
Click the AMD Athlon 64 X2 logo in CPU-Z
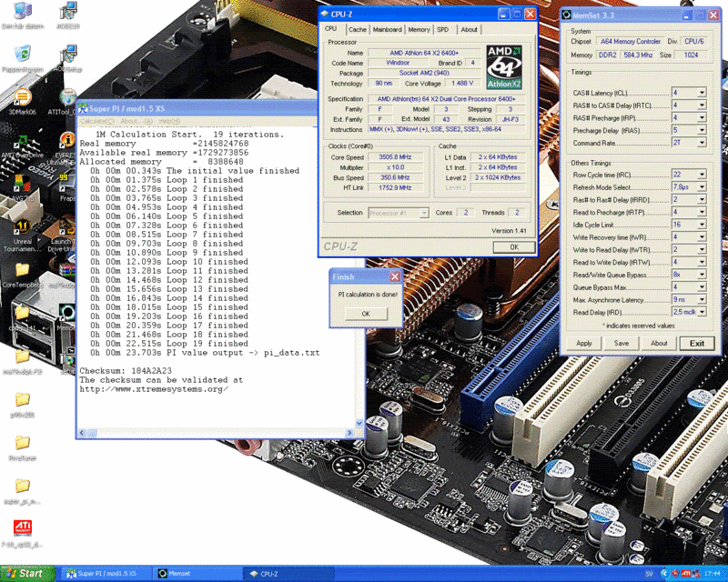504,66
